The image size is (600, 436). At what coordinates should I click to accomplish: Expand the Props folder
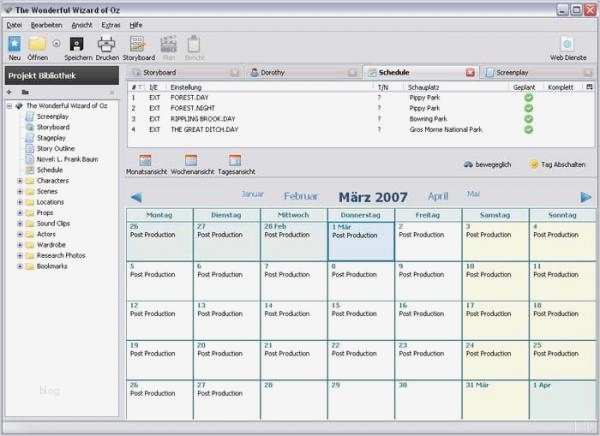20,213
